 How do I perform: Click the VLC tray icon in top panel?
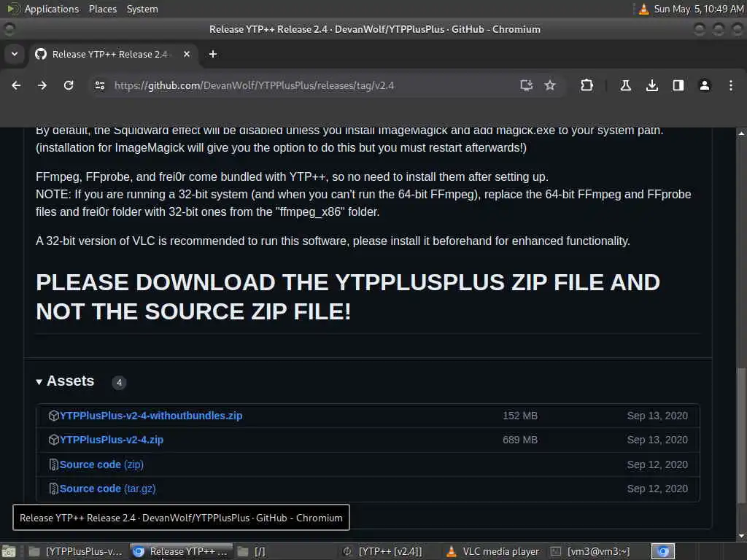(643, 9)
